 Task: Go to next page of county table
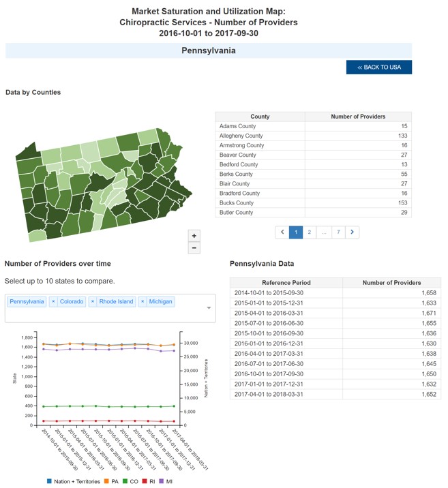[352, 232]
